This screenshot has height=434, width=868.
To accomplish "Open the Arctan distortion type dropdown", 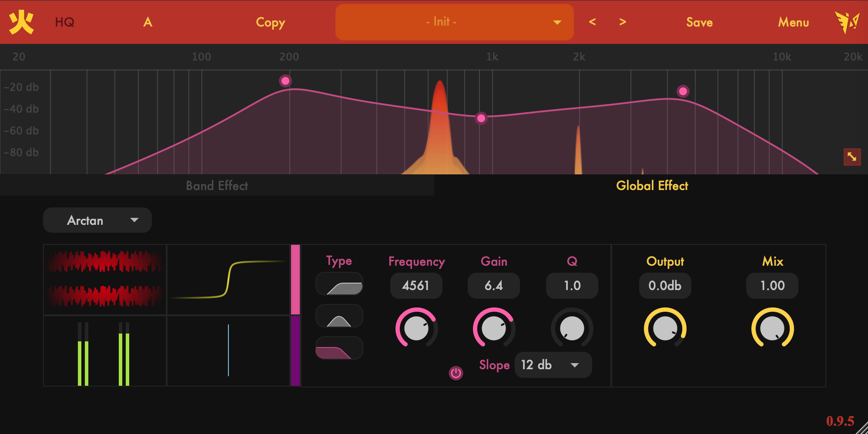I will [x=97, y=220].
